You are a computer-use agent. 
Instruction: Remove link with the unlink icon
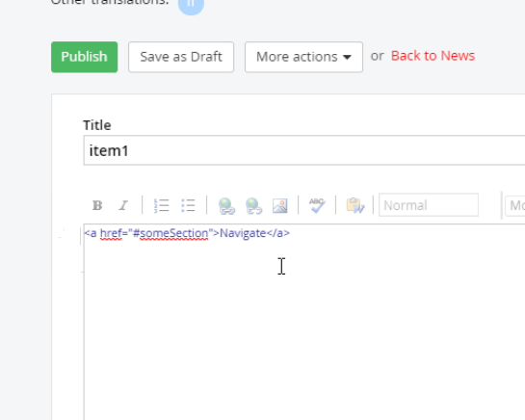coord(253,205)
